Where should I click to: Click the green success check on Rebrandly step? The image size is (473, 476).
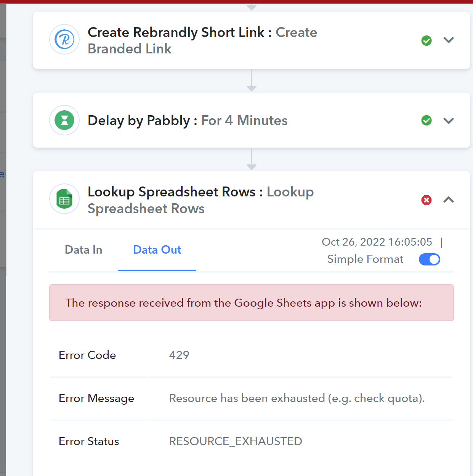pyautogui.click(x=427, y=40)
